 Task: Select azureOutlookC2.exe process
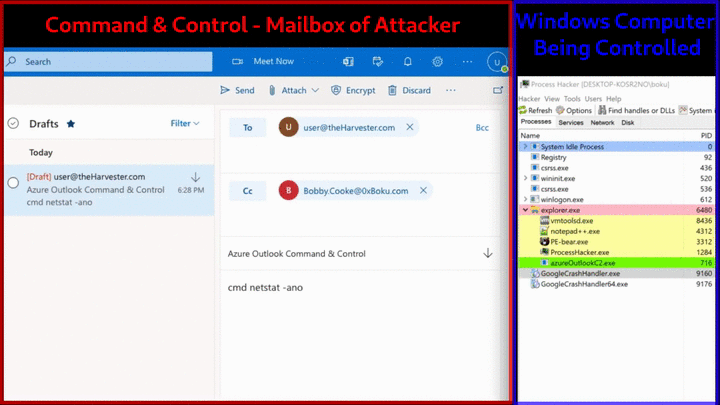click(x=616, y=263)
